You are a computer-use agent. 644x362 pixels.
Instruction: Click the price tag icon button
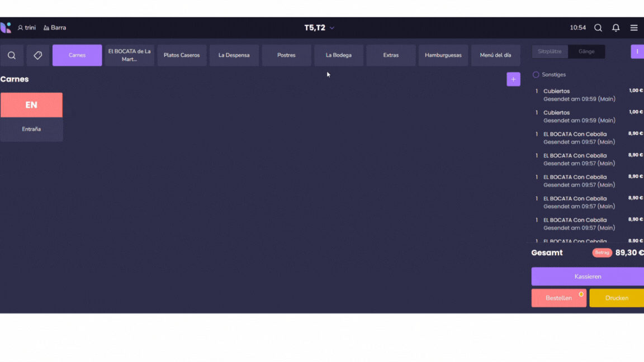coord(38,55)
